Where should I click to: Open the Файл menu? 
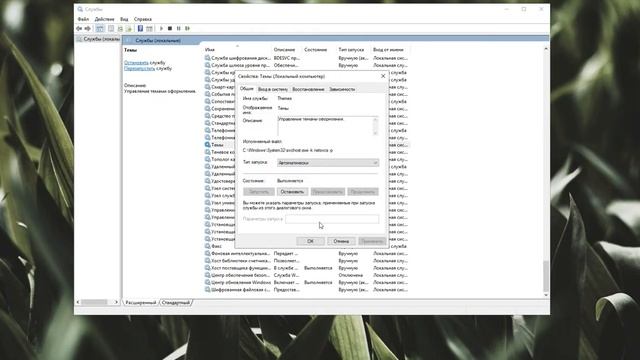(x=83, y=19)
